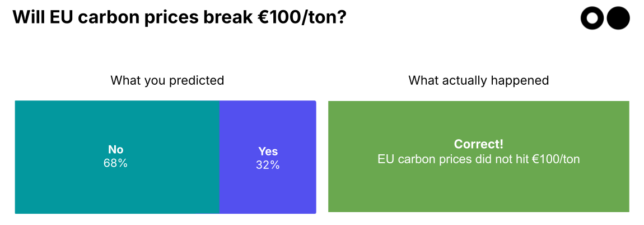Click the hollow ring logo circle
Screen dimensions: 644x225
592,18
